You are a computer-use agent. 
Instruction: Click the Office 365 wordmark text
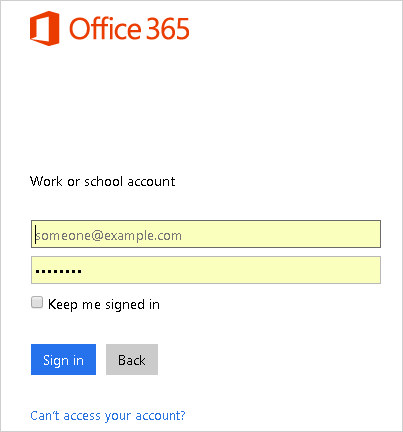pyautogui.click(x=129, y=29)
